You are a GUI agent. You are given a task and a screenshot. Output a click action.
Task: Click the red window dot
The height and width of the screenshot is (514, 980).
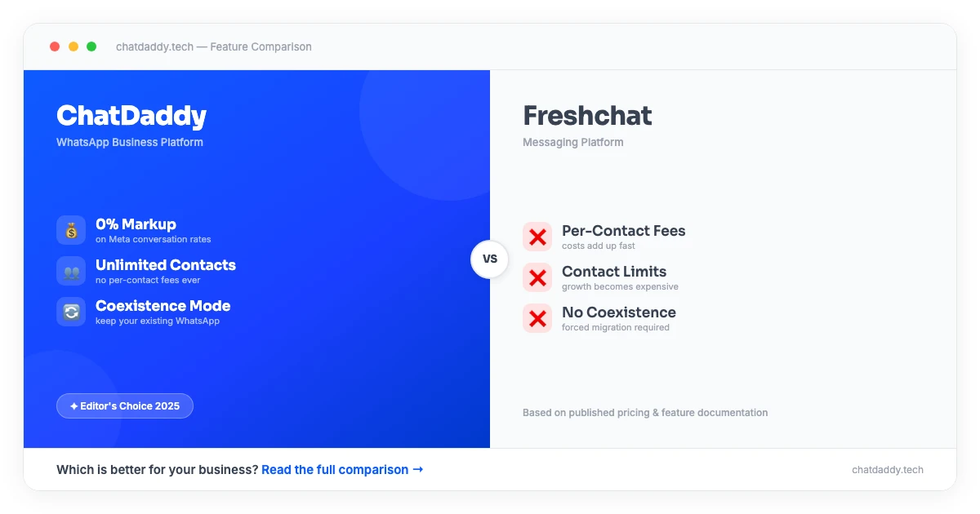[x=55, y=47]
